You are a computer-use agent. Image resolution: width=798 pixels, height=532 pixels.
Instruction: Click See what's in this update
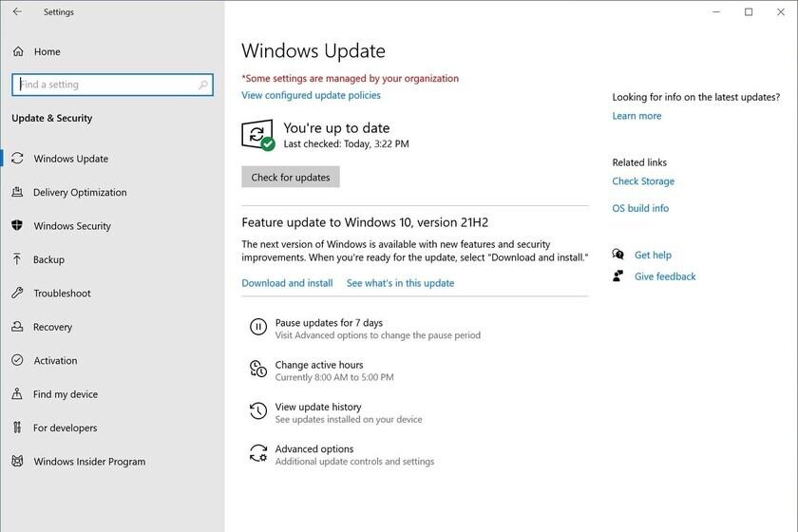point(401,283)
